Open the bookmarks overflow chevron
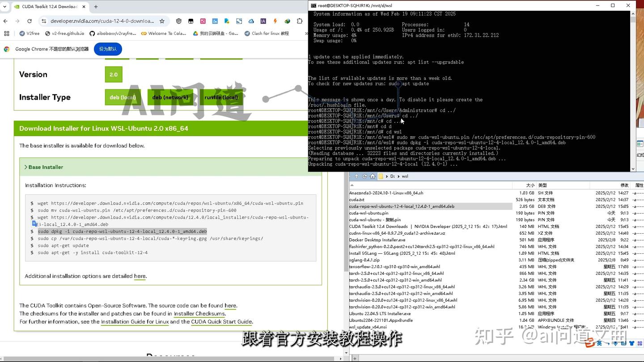The width and height of the screenshot is (644, 362). [x=305, y=33]
